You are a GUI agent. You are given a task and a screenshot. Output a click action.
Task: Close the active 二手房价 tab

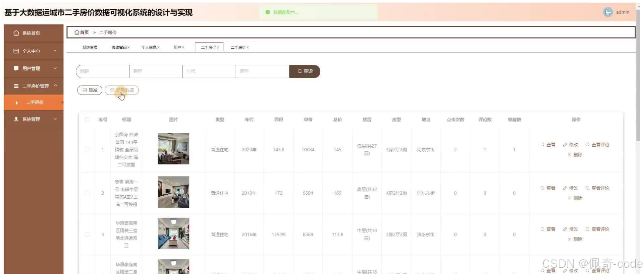(x=218, y=47)
